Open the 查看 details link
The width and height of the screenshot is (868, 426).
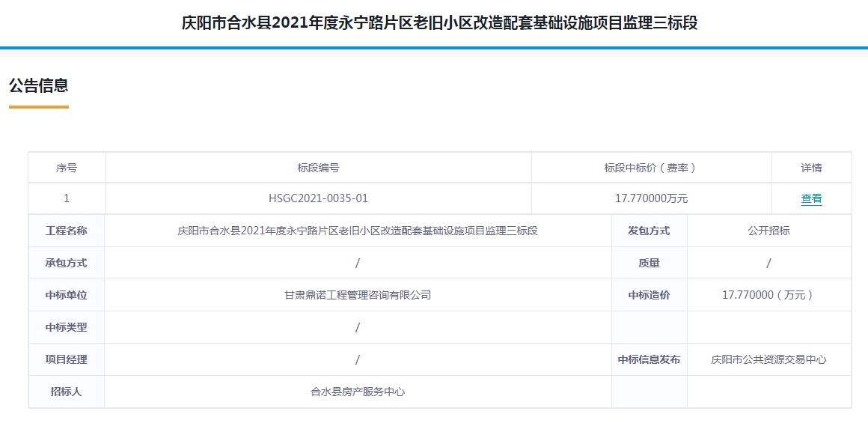(811, 199)
